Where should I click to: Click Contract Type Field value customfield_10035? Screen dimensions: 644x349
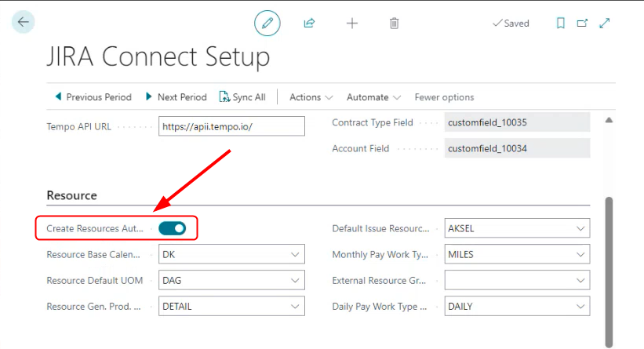pos(517,122)
